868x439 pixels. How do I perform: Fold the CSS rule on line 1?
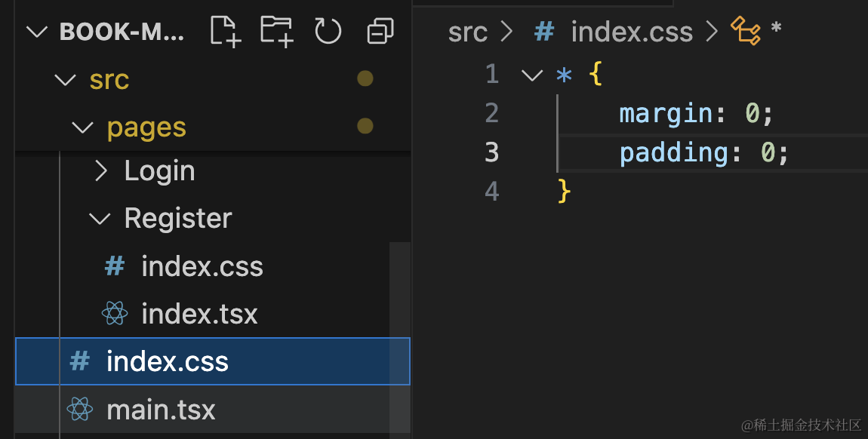click(532, 74)
